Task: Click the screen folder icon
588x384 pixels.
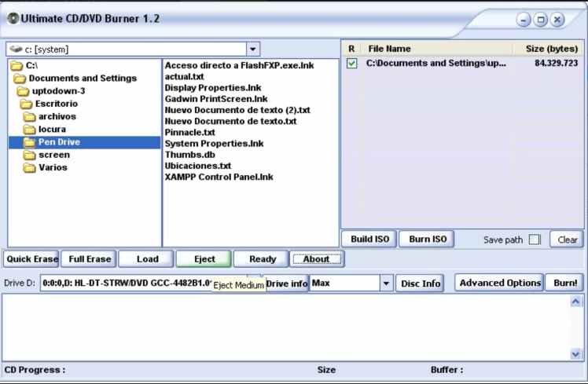Action: click(29, 155)
